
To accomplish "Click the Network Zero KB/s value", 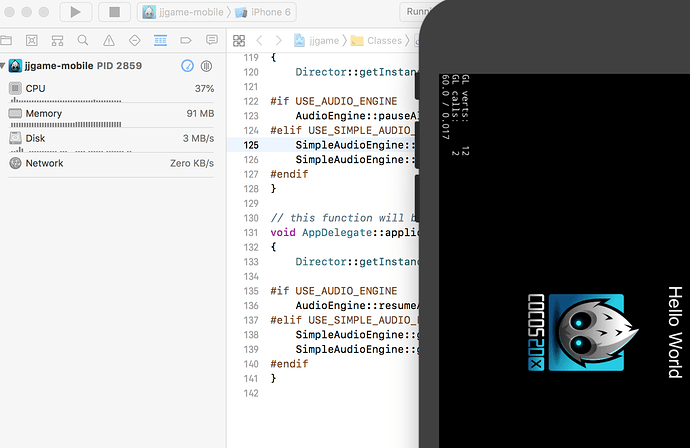I will (192, 163).
